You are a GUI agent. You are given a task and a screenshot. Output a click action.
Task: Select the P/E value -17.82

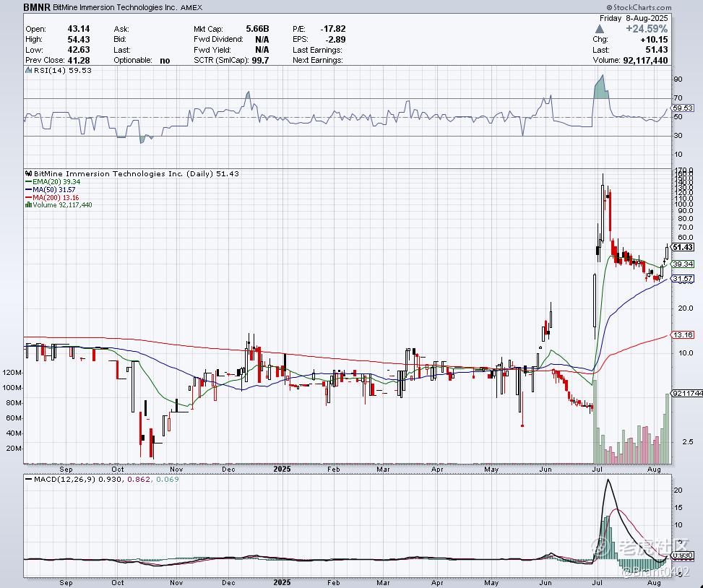(333, 29)
